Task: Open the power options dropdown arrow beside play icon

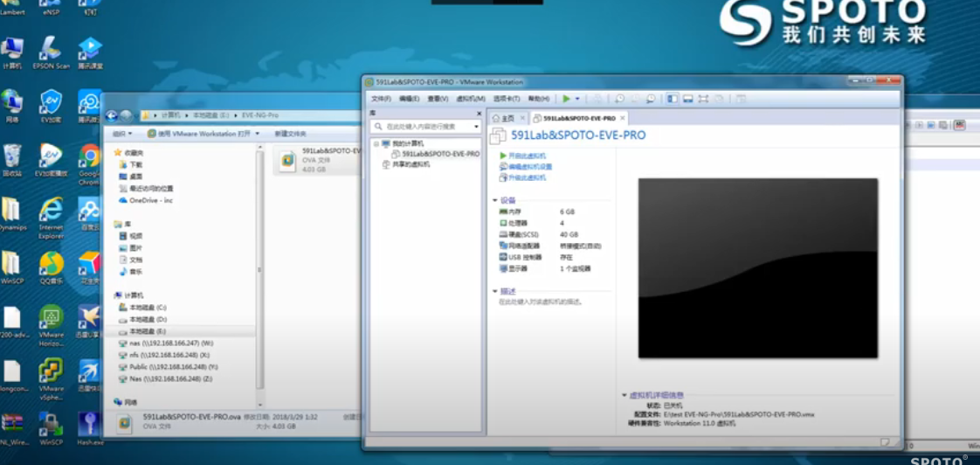Action: pos(576,99)
